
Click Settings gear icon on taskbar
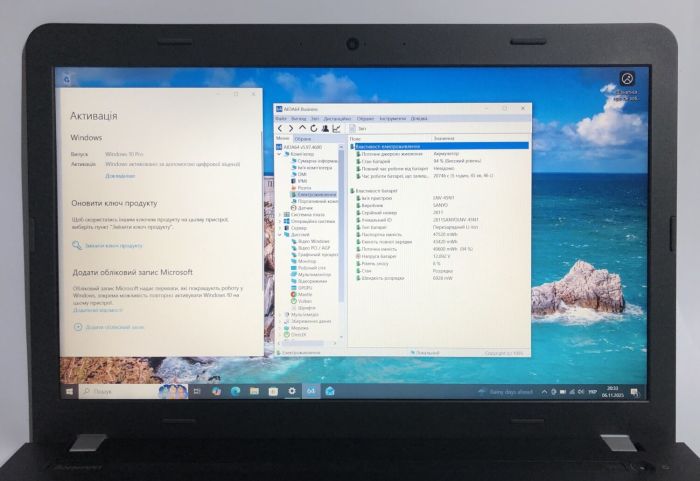click(x=292, y=391)
